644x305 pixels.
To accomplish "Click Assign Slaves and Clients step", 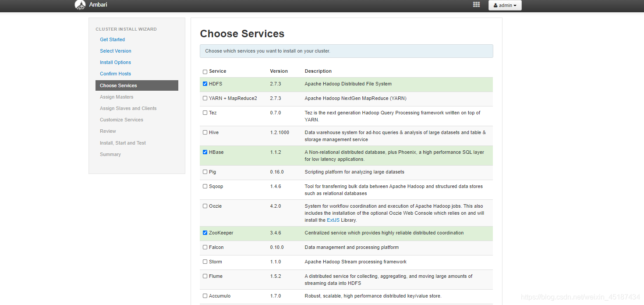I will click(x=128, y=108).
